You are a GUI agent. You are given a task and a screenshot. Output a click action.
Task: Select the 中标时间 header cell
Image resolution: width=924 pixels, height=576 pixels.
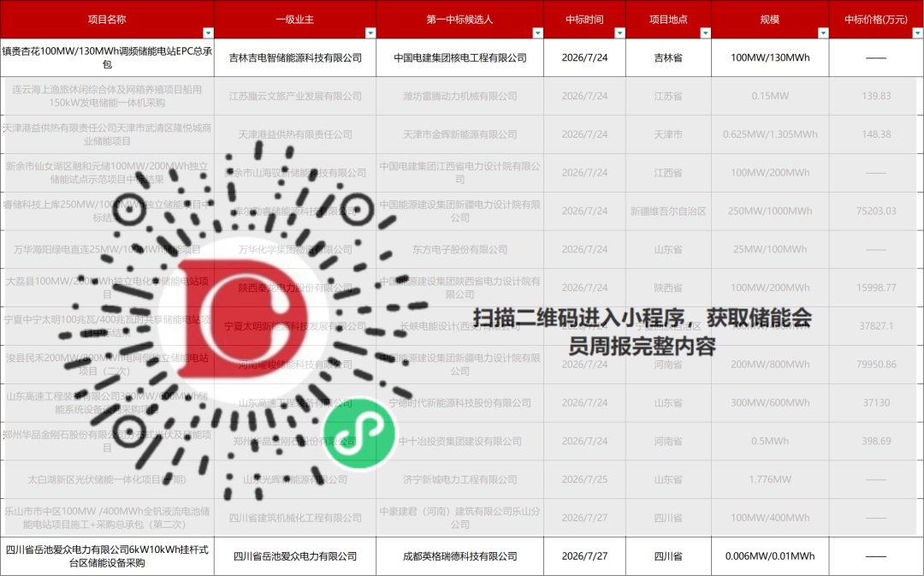(584, 20)
